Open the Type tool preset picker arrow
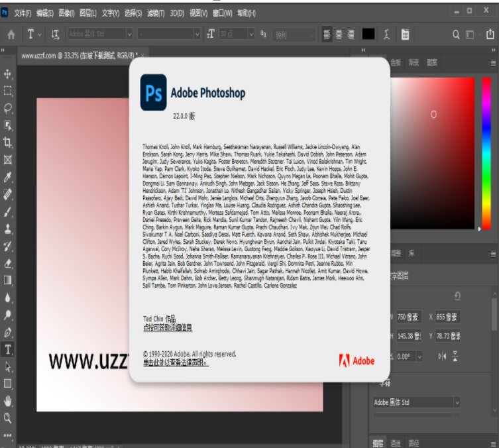Viewport: 499px width, 448px height. coord(40,34)
